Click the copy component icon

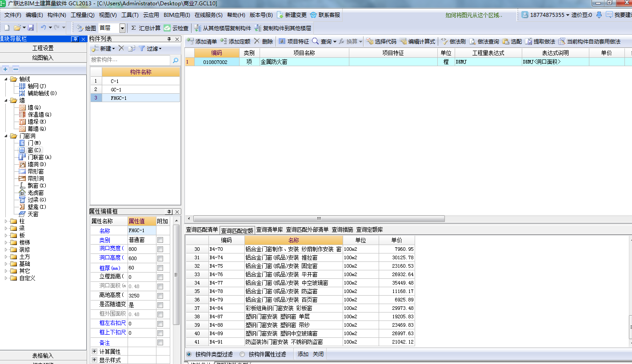point(132,48)
